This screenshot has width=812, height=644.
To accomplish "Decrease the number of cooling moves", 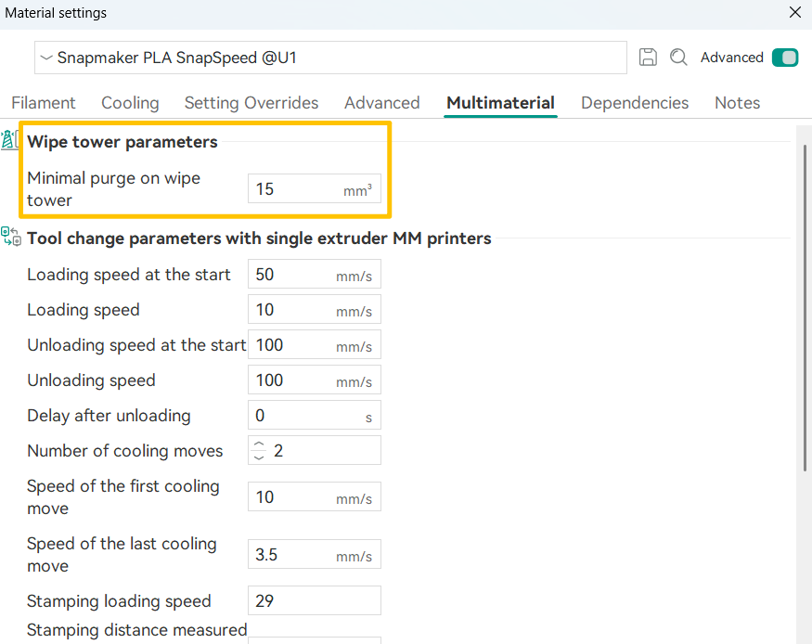I will click(x=259, y=457).
